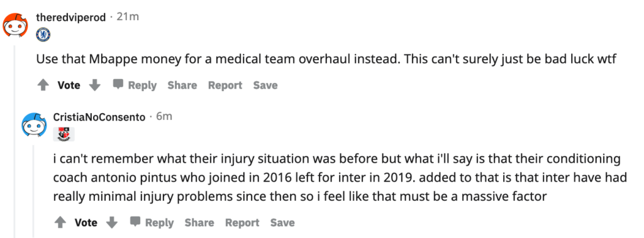Collapse the thread via top-level vertical line

click(15, 141)
